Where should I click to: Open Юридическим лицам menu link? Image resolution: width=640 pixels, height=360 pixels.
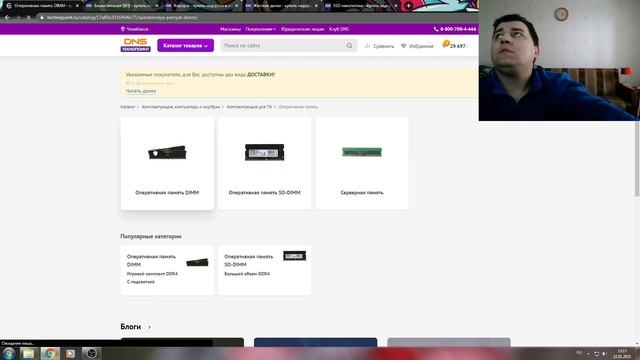[x=302, y=29]
